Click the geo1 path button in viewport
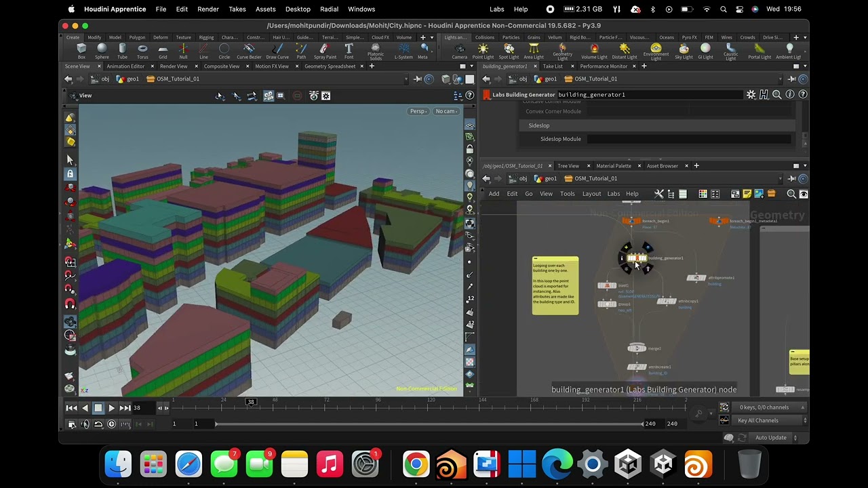868x488 pixels. tap(127, 79)
